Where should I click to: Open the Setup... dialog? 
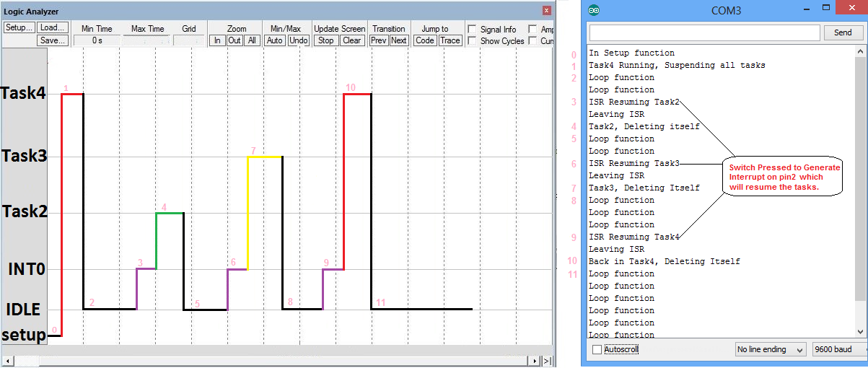19,28
